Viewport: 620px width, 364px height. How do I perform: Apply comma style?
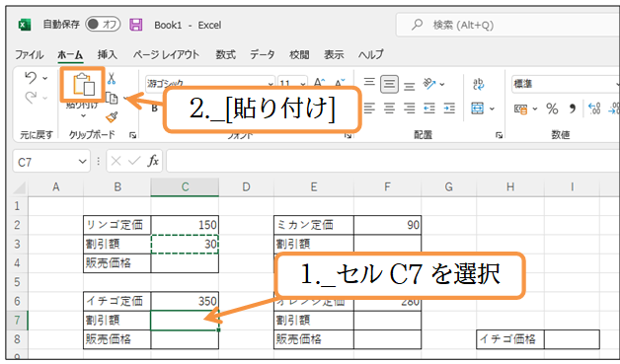pyautogui.click(x=573, y=109)
